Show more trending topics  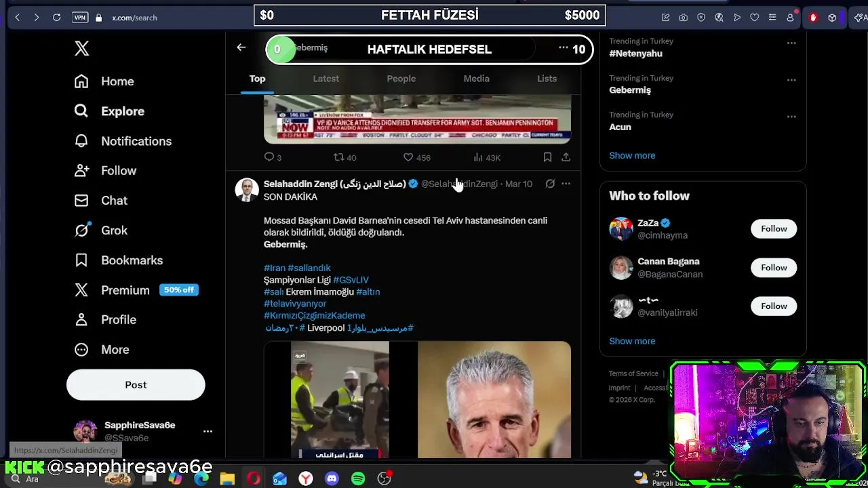632,156
